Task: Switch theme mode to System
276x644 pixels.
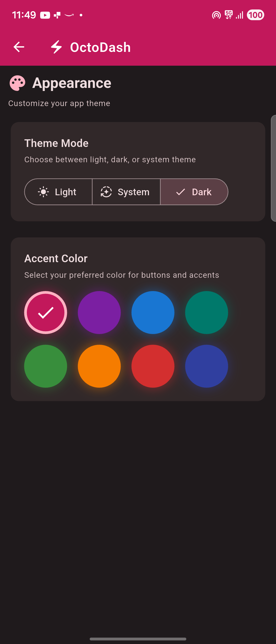Action: coord(126,192)
